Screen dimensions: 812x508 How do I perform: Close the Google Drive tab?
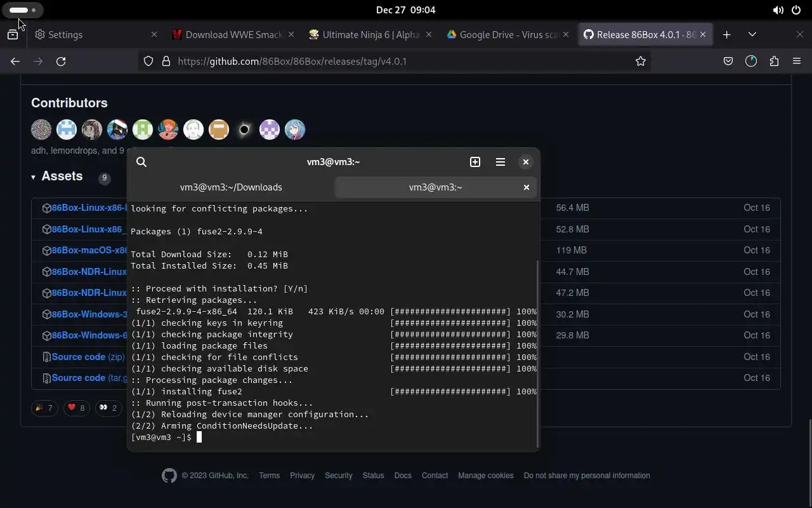tap(565, 35)
